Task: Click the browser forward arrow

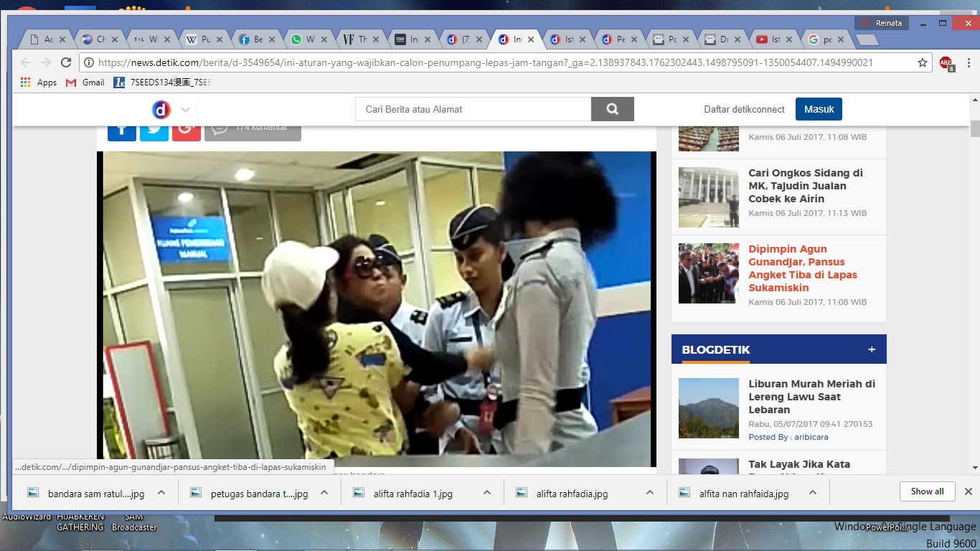Action: point(46,62)
